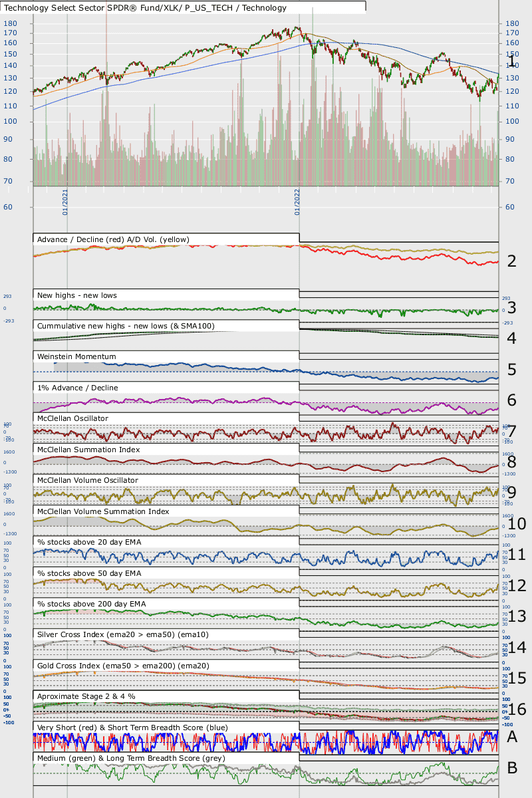Click the '01/2022' date marker on the time axis
Screen dimensions: 532x798
pos(297,201)
